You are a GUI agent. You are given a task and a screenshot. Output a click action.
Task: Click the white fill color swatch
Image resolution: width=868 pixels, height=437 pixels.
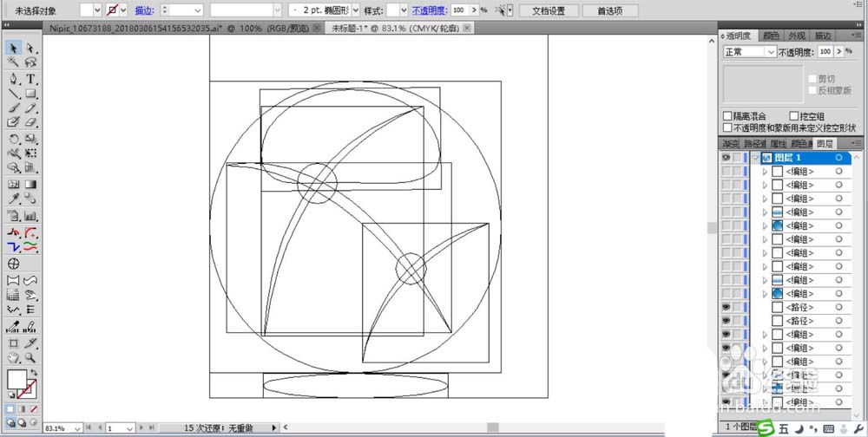tap(16, 380)
